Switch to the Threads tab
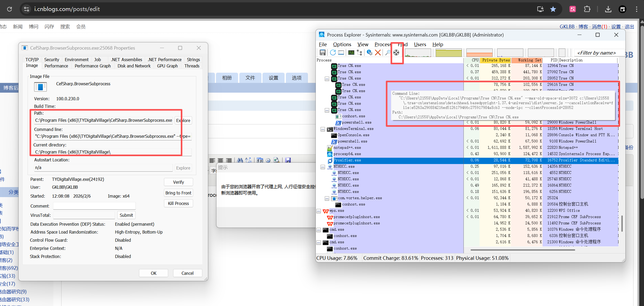Viewport: 644px width, 306px height. click(192, 66)
